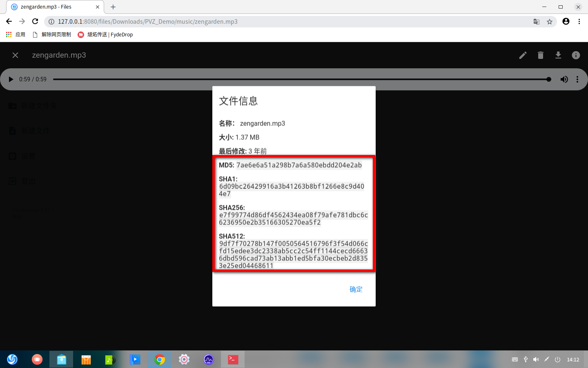Click the audio progress slider

point(302,79)
